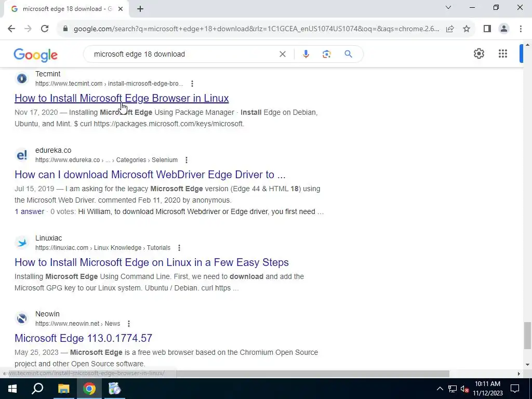Screen dimensions: 532x399
Task: Open the Windows Start menu
Action: pyautogui.click(x=12, y=389)
